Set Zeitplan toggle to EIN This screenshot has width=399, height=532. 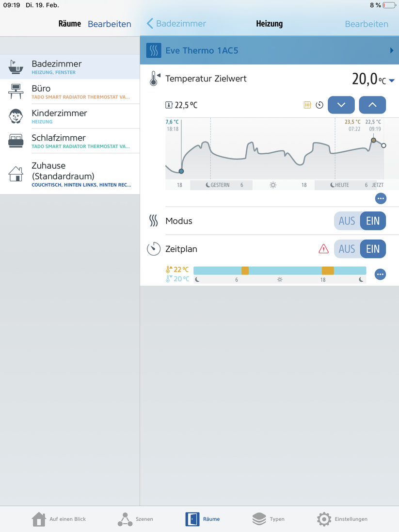coord(373,249)
